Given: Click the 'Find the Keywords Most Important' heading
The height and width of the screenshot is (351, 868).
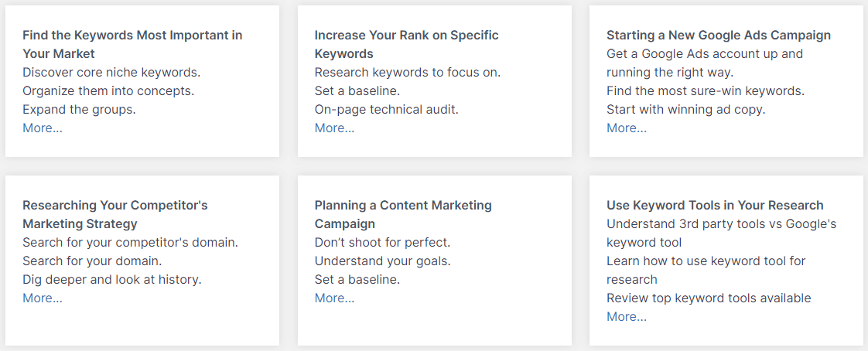Looking at the screenshot, I should (x=133, y=44).
